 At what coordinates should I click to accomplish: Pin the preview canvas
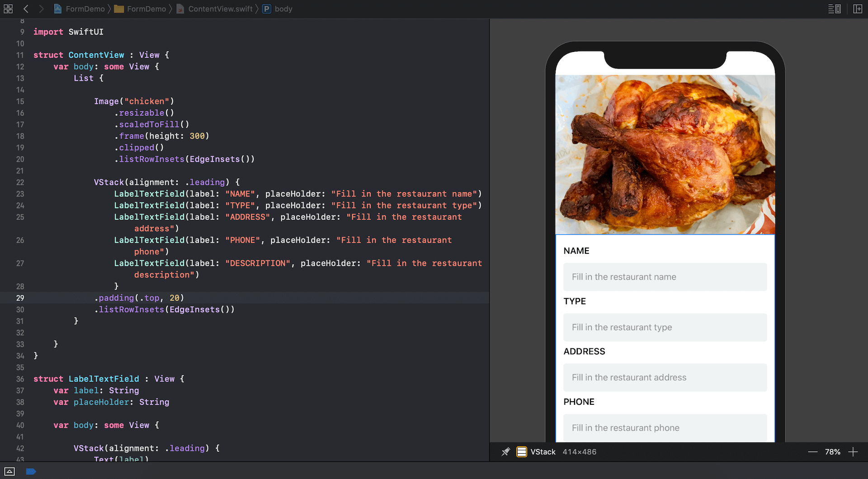pyautogui.click(x=506, y=451)
